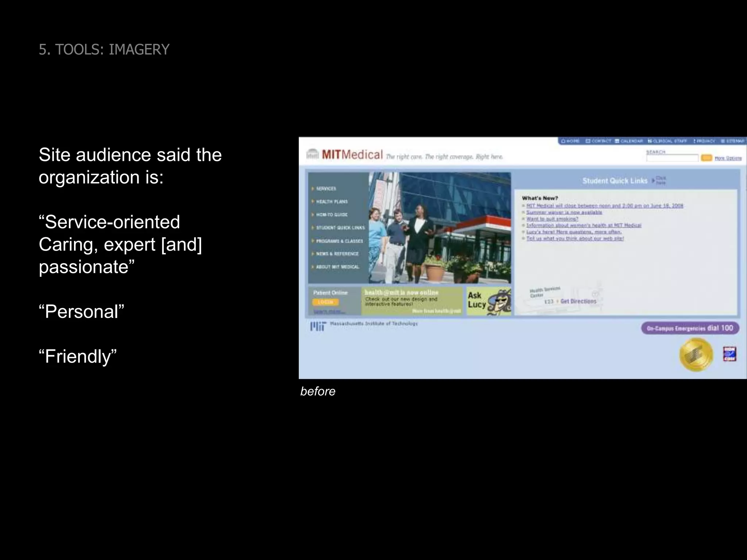The width and height of the screenshot is (747, 560).
Task: Click into the Search text field
Action: tap(672, 158)
